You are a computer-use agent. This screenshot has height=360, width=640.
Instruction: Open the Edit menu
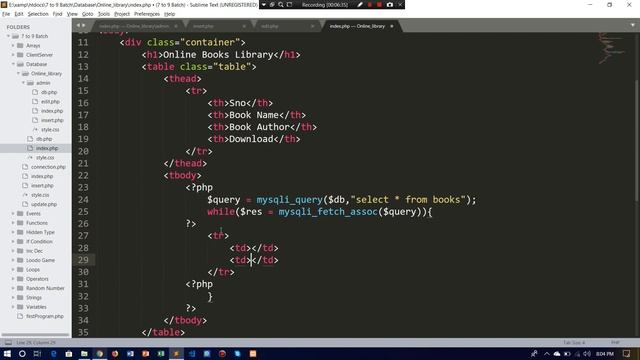pyautogui.click(x=19, y=14)
